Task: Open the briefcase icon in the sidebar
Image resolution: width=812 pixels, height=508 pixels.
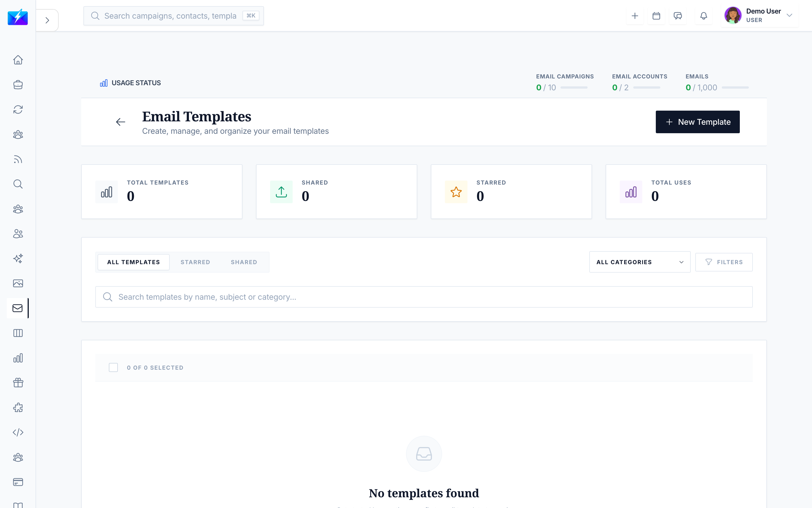Action: click(x=18, y=85)
